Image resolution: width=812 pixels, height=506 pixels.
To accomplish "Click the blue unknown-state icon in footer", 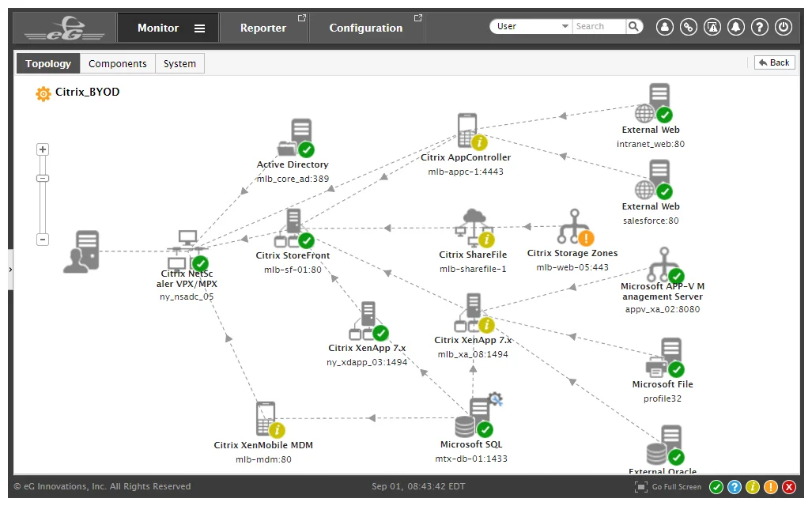I will [735, 487].
